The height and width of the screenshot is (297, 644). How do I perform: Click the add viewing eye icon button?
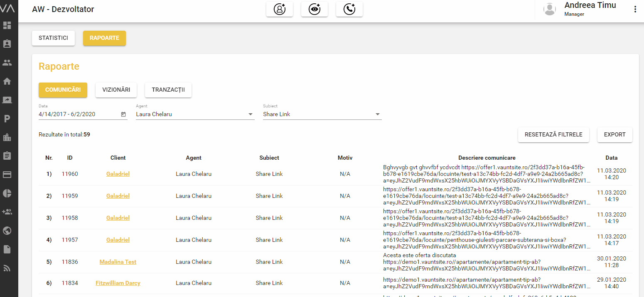[315, 10]
